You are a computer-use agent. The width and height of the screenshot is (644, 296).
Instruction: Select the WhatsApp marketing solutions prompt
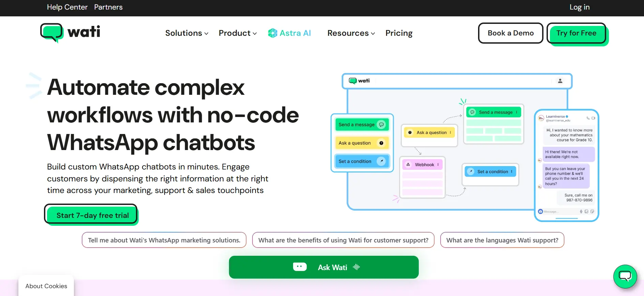[x=164, y=240]
